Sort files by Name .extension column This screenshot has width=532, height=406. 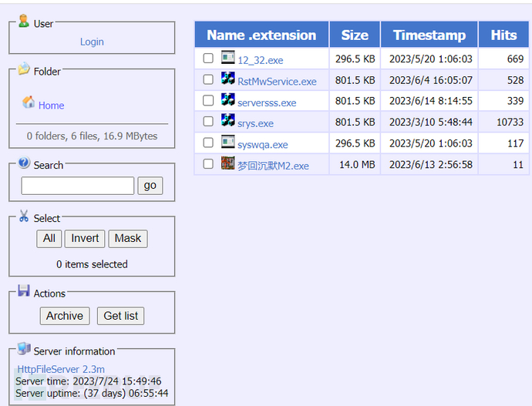tap(261, 35)
